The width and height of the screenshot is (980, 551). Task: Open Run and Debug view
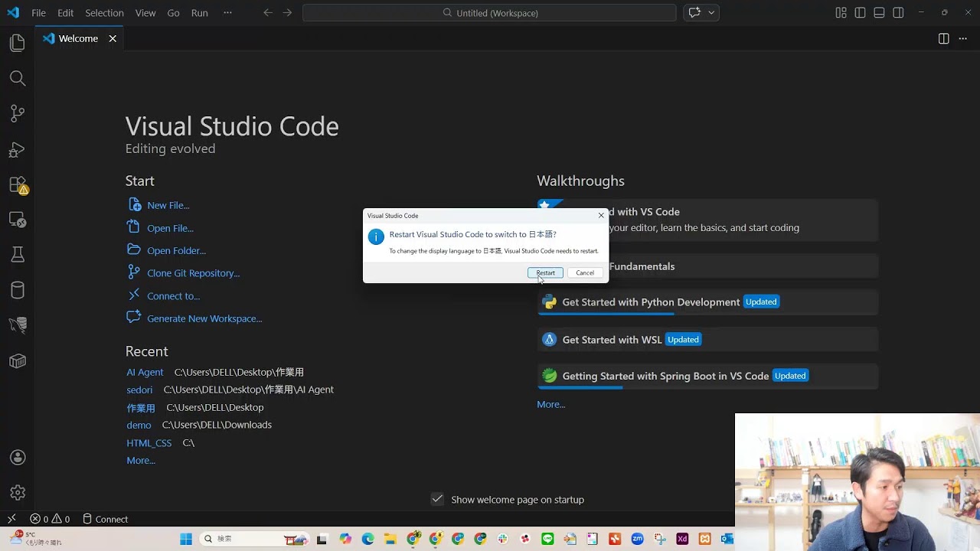coord(18,149)
